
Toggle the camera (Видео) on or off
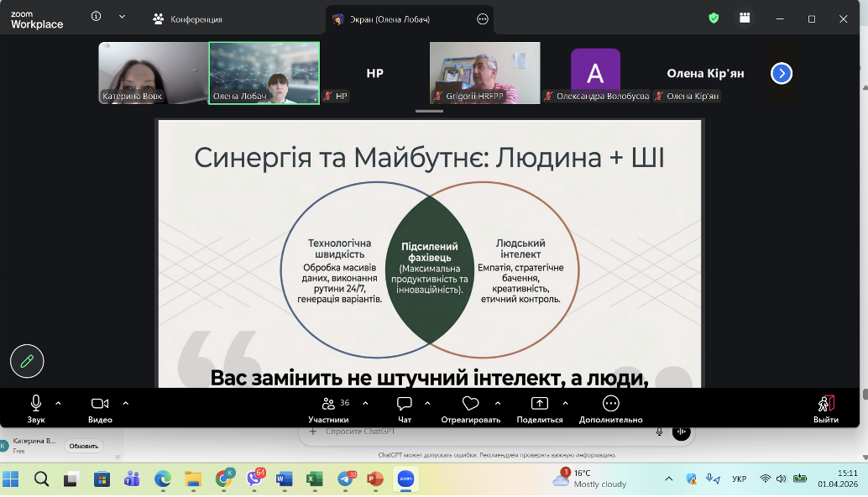click(100, 404)
